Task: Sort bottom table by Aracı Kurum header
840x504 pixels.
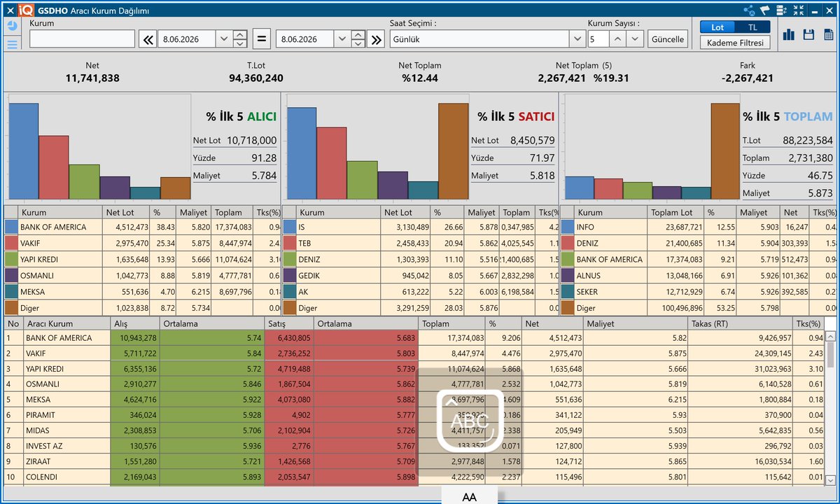Action: click(x=67, y=323)
